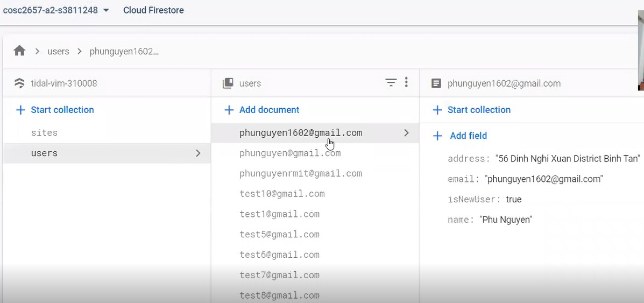The image size is (644, 303).
Task: Add a document to users collection
Action: click(261, 110)
